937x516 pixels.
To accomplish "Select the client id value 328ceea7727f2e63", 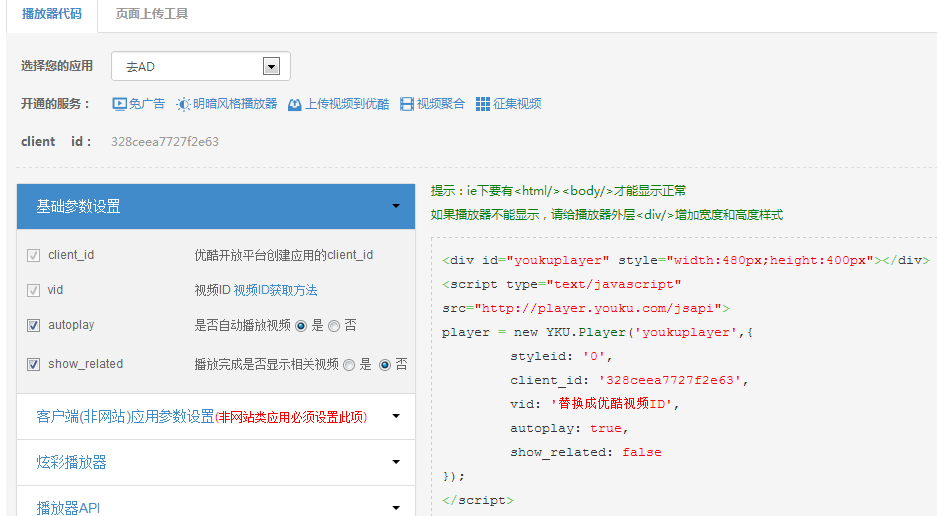I will click(165, 142).
